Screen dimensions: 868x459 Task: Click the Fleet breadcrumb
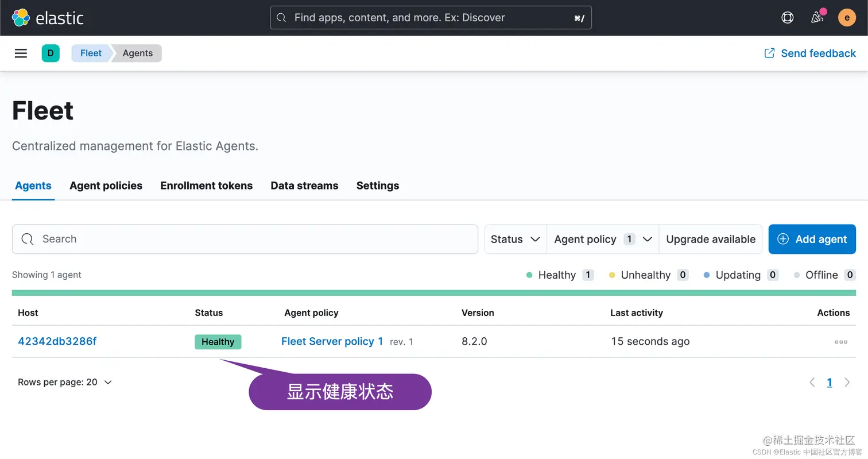91,53
